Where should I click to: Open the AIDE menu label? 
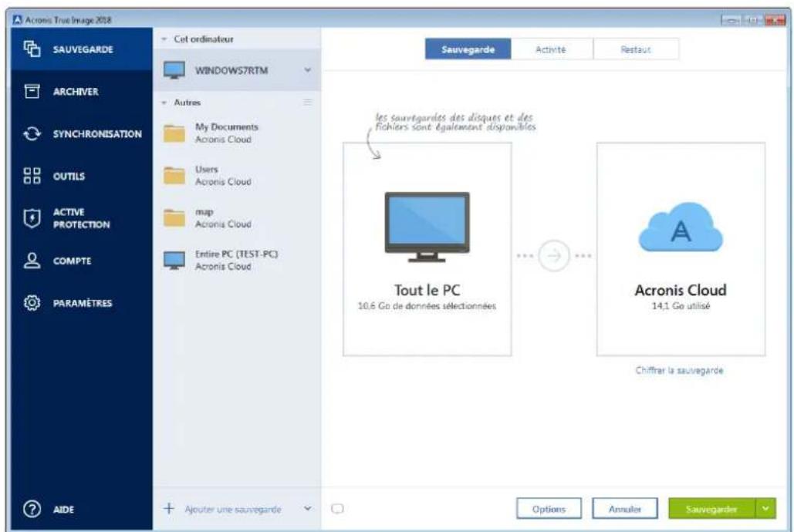(x=63, y=509)
